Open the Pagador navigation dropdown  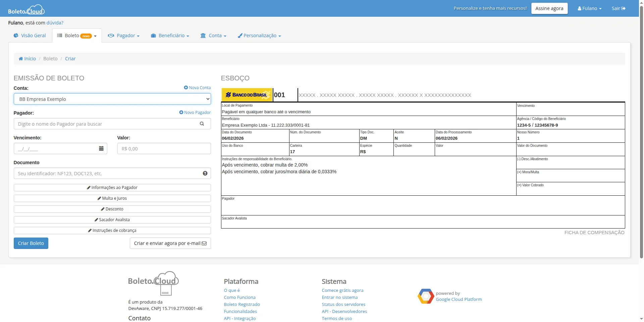point(123,36)
